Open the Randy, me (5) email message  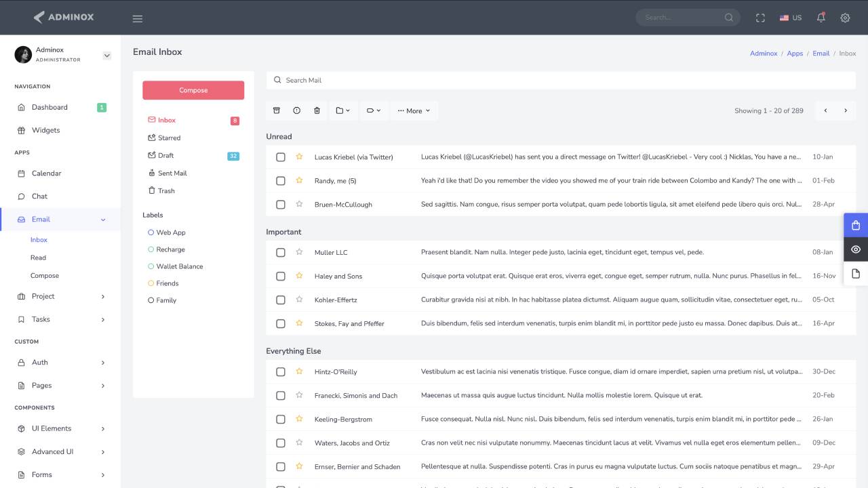pos(561,181)
